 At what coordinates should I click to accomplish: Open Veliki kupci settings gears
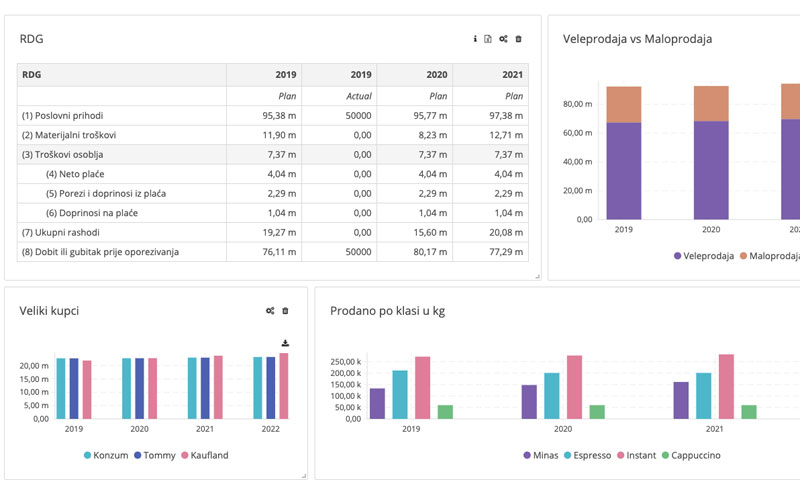tap(270, 311)
